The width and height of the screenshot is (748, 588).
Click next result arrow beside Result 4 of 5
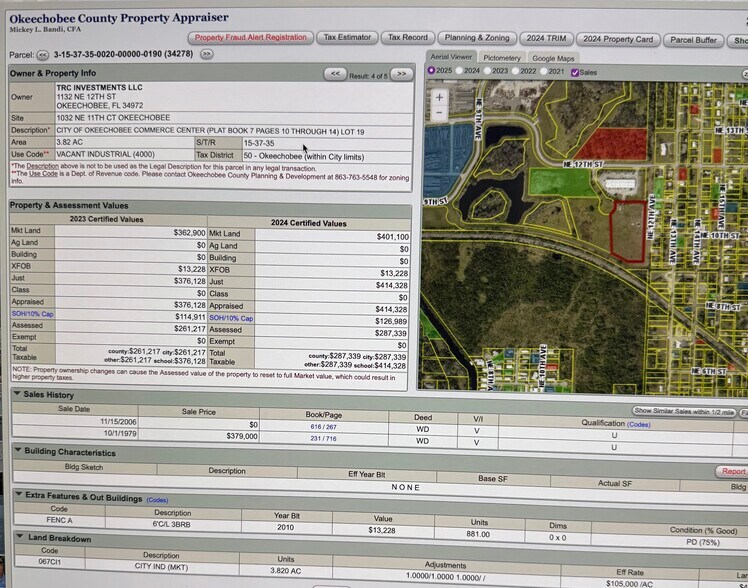[400, 74]
